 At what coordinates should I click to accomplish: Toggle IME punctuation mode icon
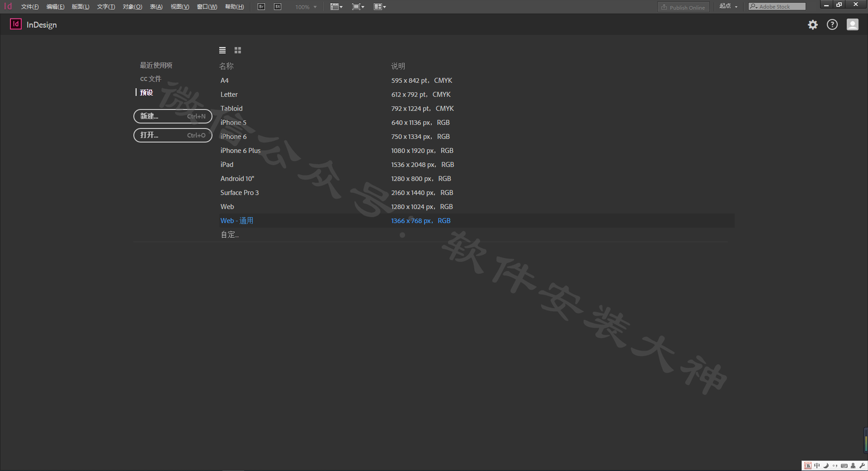[835, 466]
